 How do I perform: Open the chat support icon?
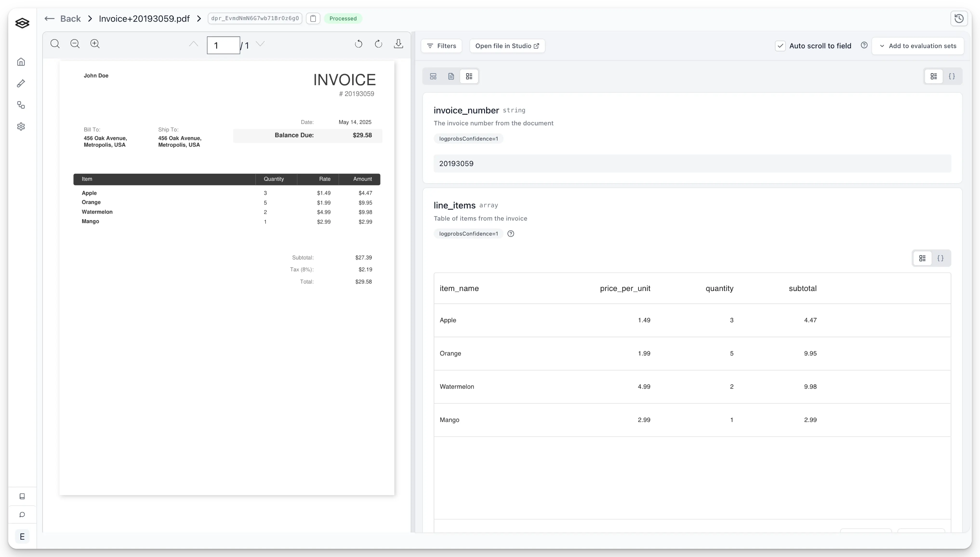22,515
